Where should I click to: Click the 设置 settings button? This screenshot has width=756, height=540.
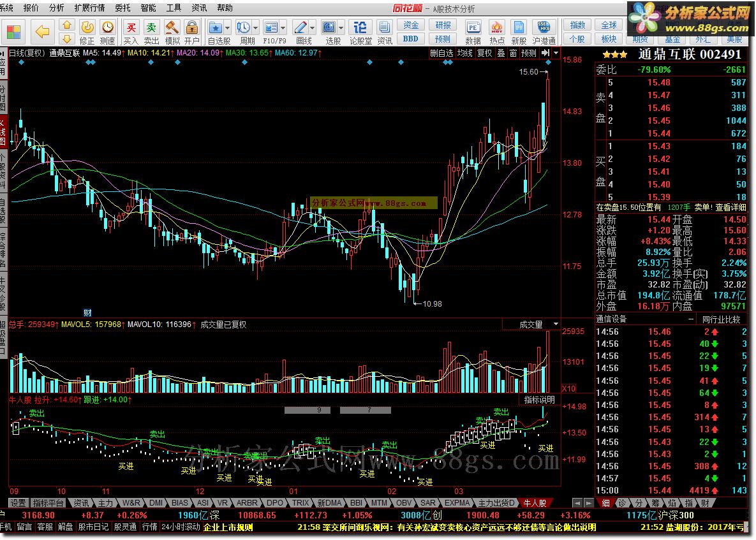[19, 503]
